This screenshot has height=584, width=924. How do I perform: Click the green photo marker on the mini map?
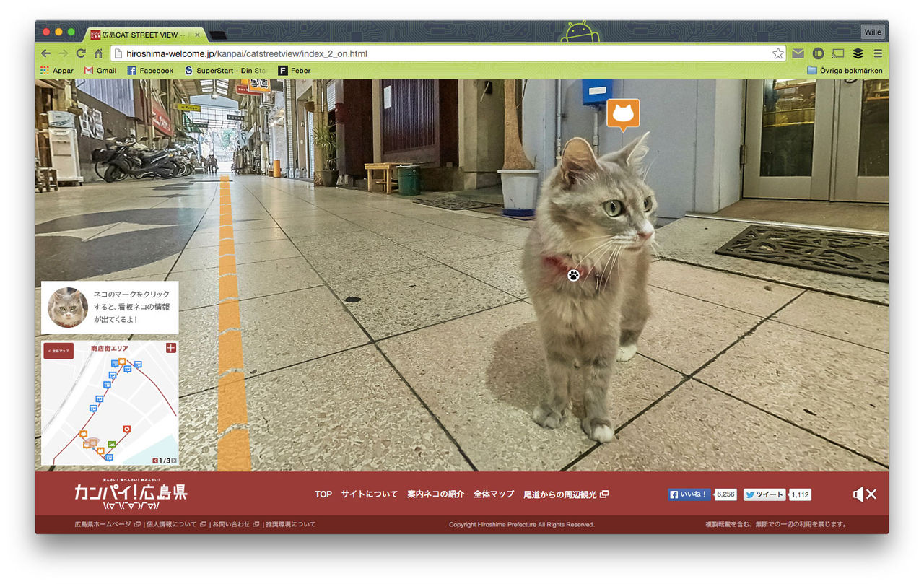point(112,445)
